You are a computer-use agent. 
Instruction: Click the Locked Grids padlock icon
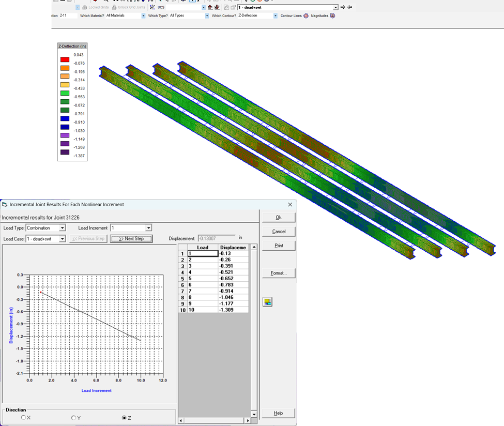tap(85, 7)
